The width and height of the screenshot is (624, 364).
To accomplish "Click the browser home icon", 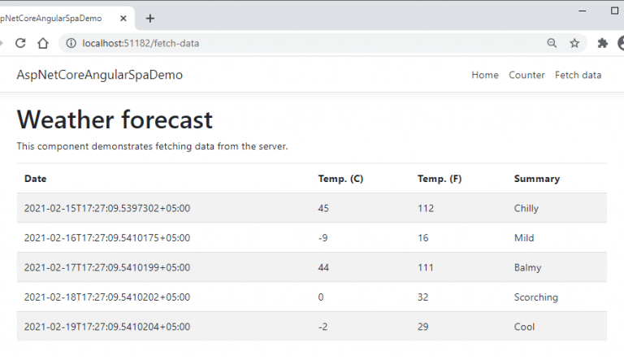I will [42, 43].
